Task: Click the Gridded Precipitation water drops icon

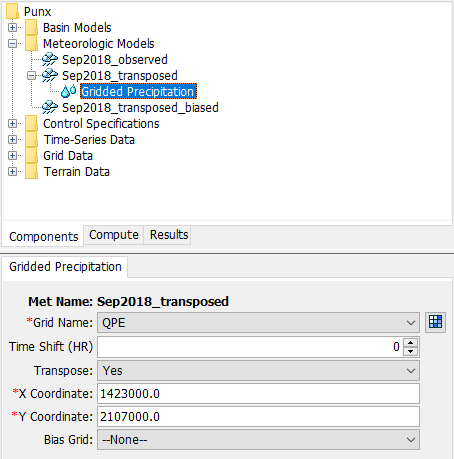Action: (x=69, y=91)
